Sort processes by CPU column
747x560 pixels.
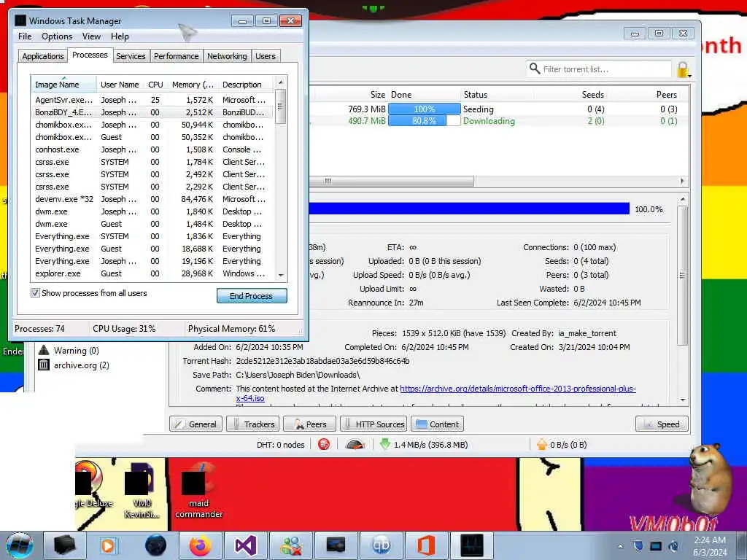coord(155,85)
